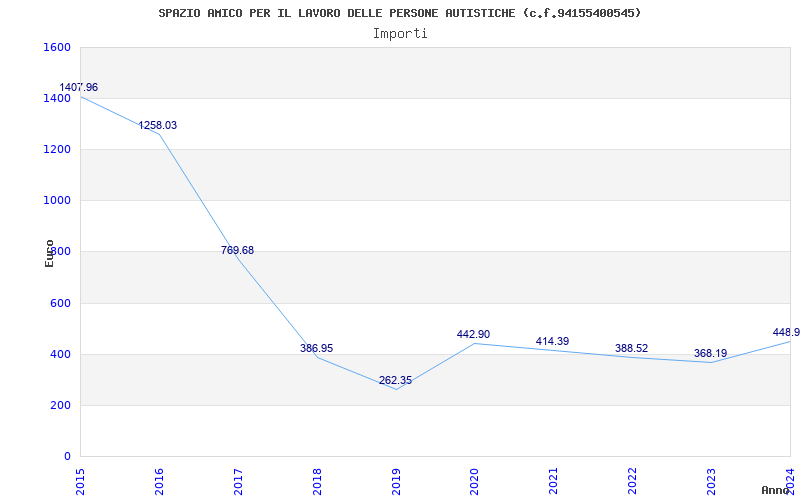Select the Importi subtitle text
The width and height of the screenshot is (800, 500).
[399, 34]
